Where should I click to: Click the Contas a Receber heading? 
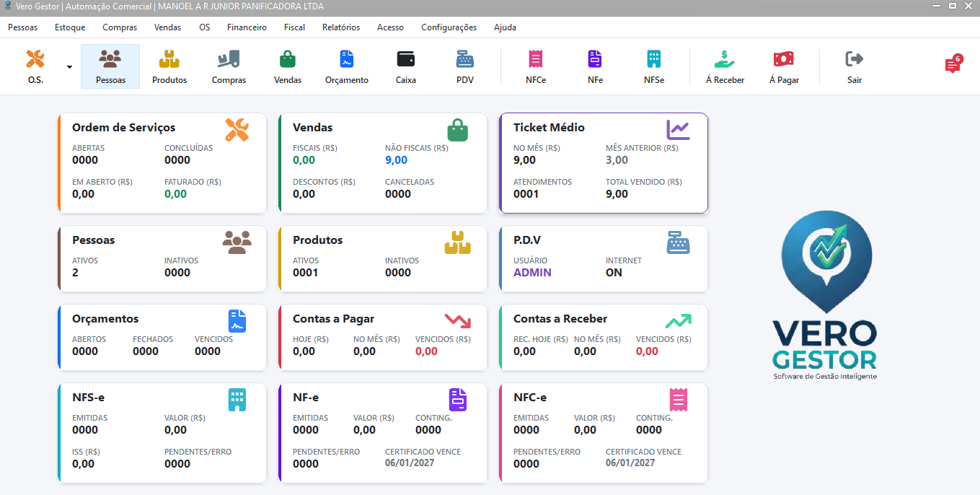tap(560, 318)
